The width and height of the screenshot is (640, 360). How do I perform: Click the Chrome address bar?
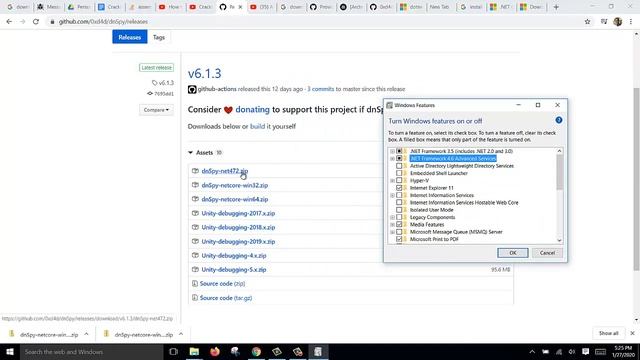pyautogui.click(x=314, y=22)
